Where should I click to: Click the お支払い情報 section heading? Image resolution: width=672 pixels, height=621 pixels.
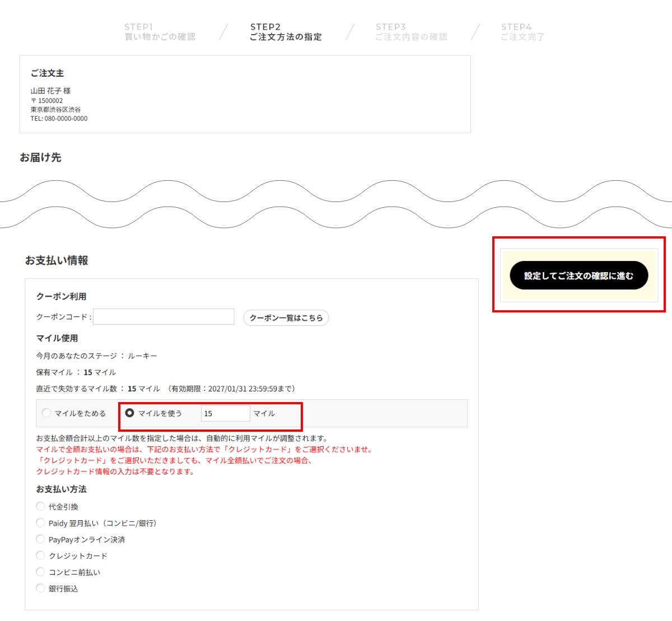coord(57,260)
